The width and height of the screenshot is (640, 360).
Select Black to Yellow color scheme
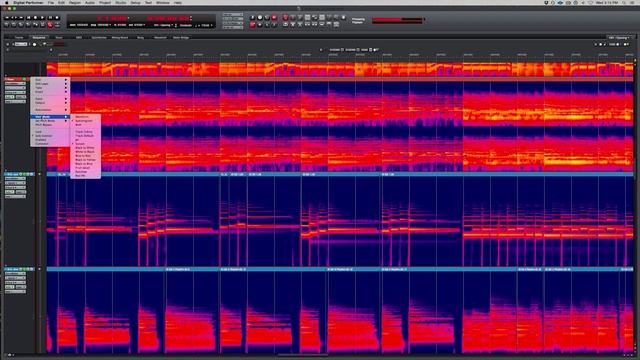(85, 160)
